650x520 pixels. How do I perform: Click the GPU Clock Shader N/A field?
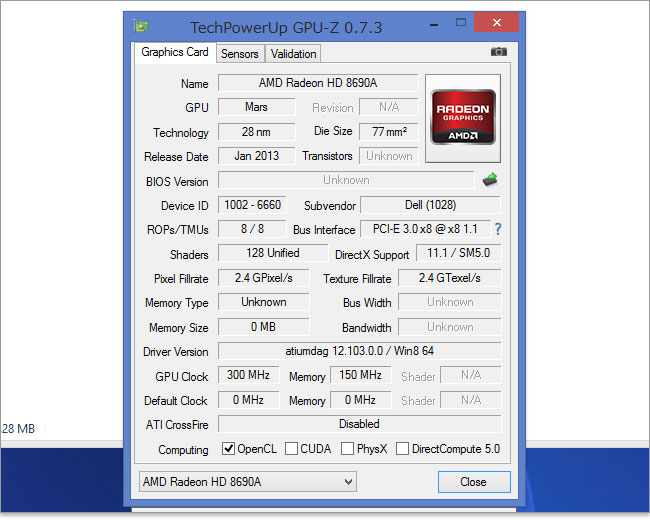coord(471,375)
